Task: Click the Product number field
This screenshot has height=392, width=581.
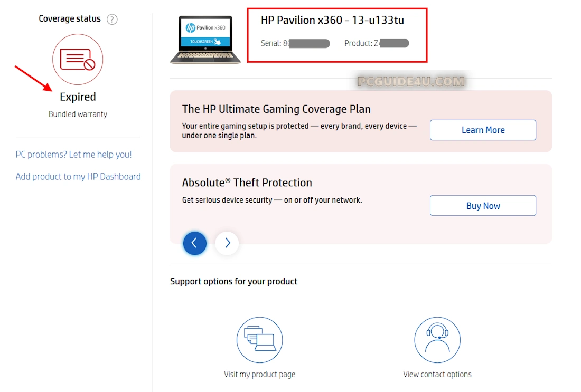Action: click(377, 43)
